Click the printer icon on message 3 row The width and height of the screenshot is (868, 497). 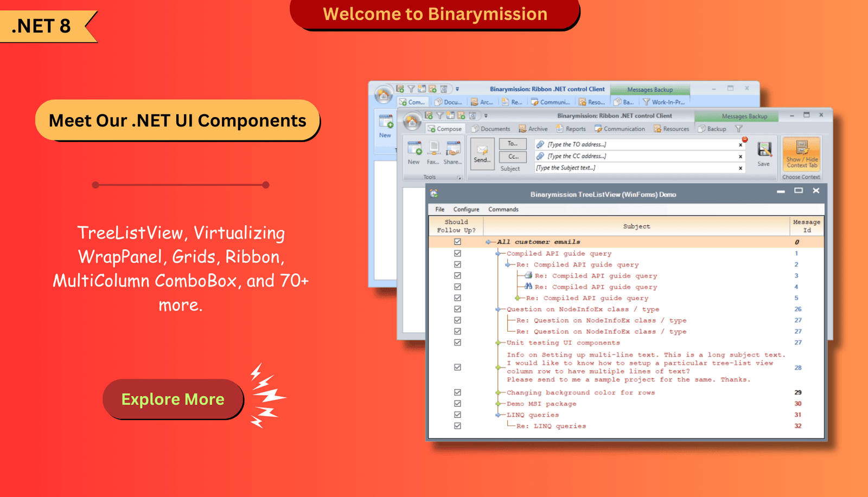pos(528,275)
